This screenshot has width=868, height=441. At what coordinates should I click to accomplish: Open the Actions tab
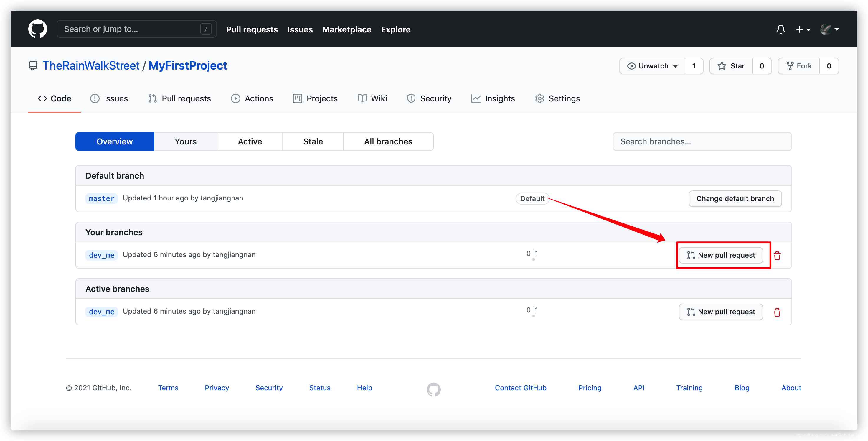click(x=252, y=98)
